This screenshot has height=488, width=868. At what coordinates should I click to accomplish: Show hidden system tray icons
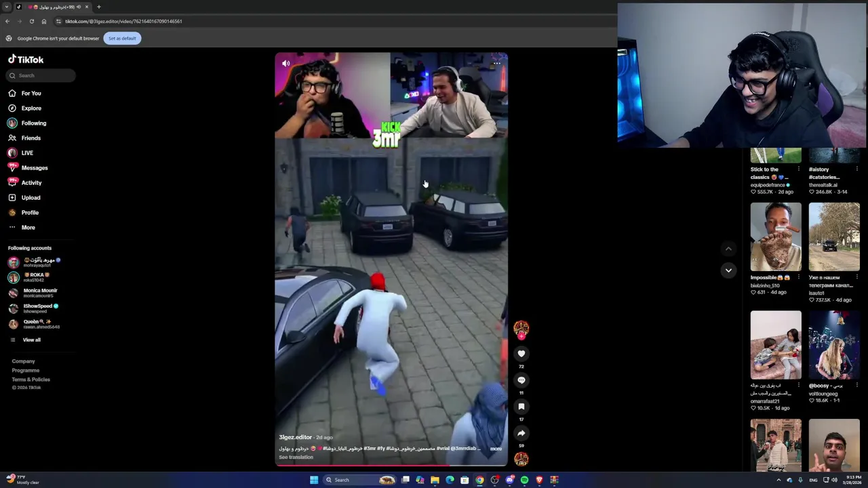[778, 480]
